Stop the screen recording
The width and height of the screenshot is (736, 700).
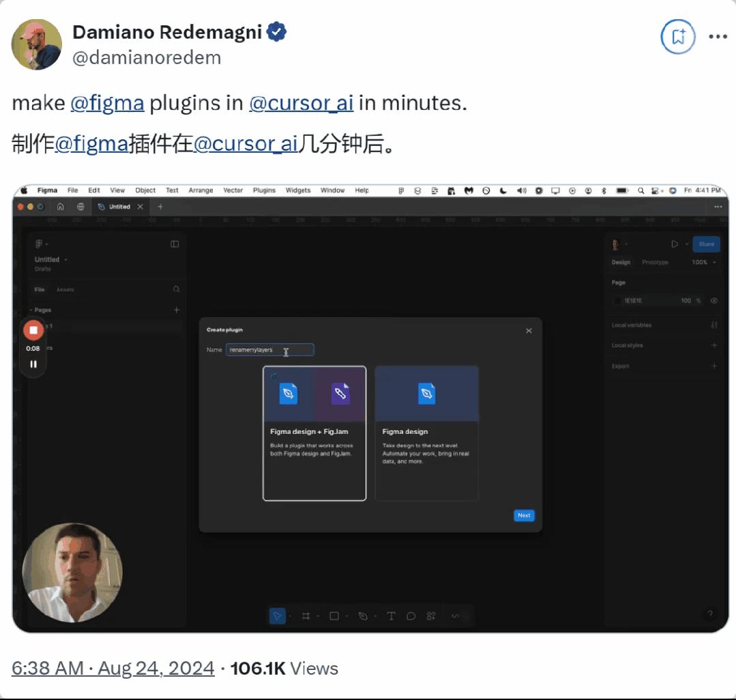33,330
